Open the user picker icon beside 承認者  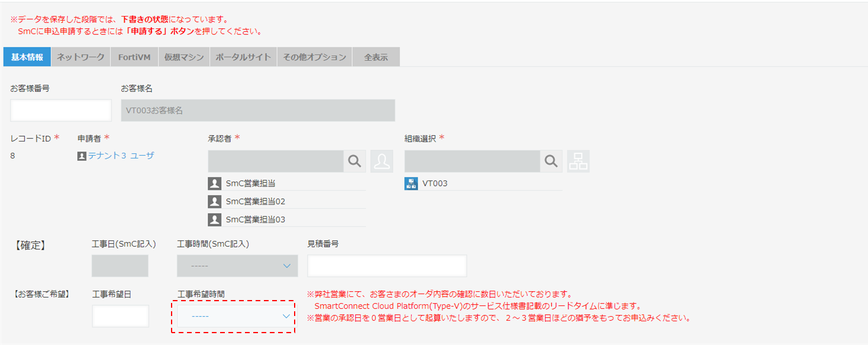(382, 161)
